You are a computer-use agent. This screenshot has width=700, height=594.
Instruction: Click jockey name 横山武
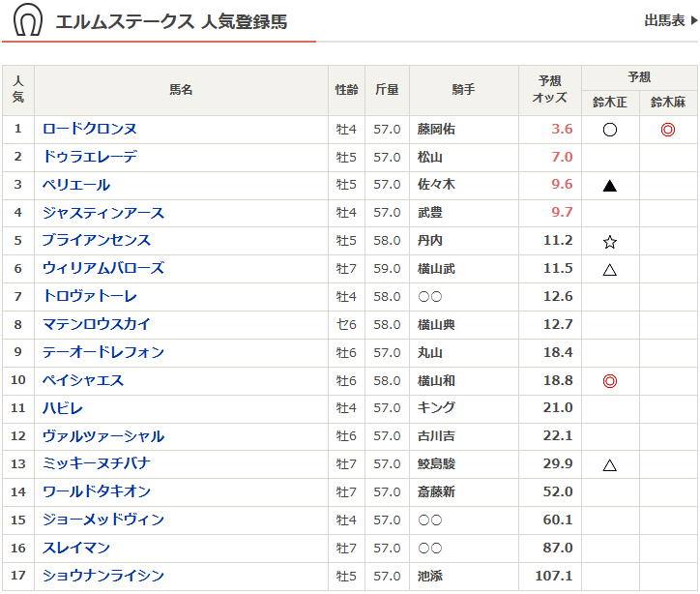click(436, 268)
